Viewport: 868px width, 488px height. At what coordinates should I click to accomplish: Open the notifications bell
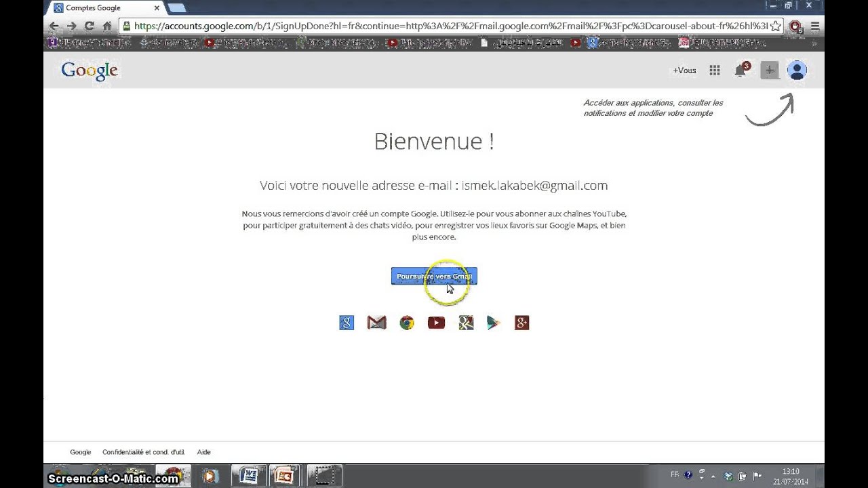point(741,70)
